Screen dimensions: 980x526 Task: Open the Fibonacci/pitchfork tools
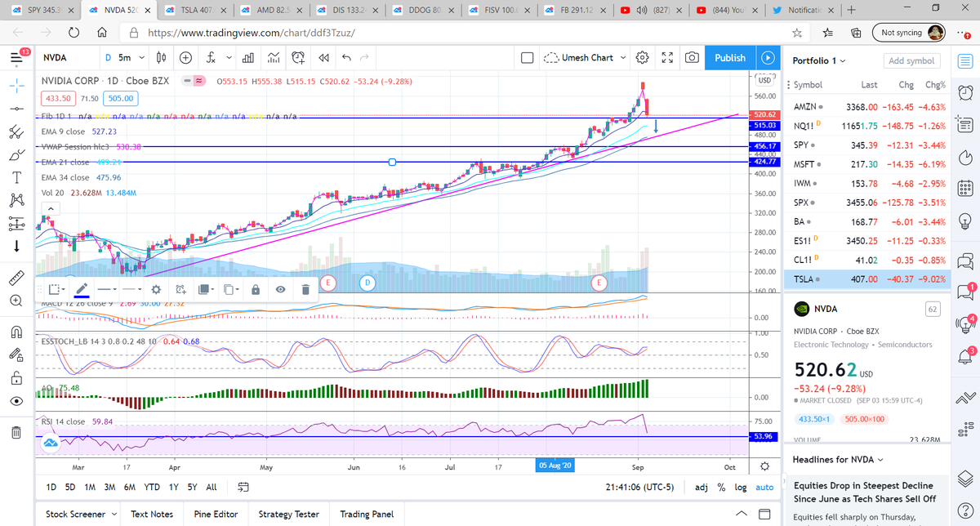tap(16, 131)
